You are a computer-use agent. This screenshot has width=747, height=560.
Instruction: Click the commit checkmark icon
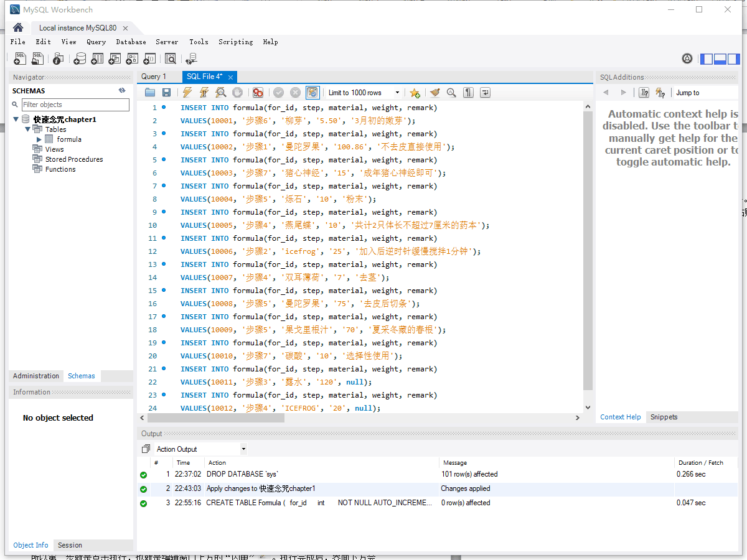point(278,93)
